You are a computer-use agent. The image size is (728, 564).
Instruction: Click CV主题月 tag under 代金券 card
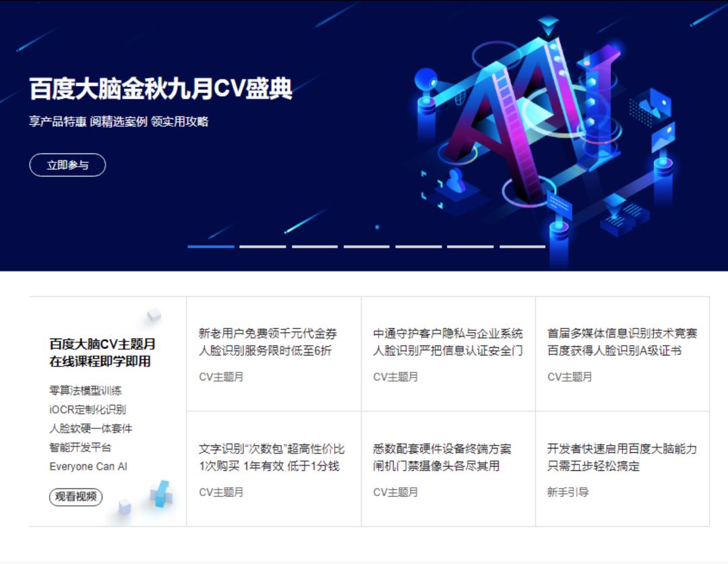pyautogui.click(x=221, y=377)
